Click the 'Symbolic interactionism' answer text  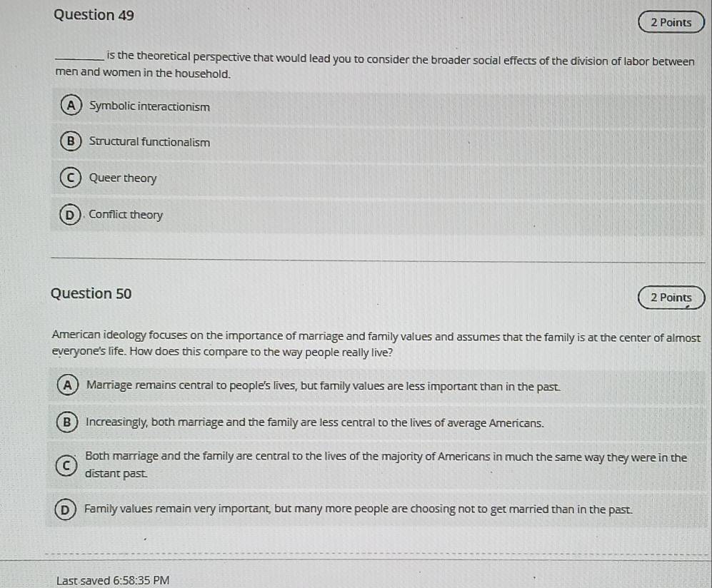click(149, 107)
